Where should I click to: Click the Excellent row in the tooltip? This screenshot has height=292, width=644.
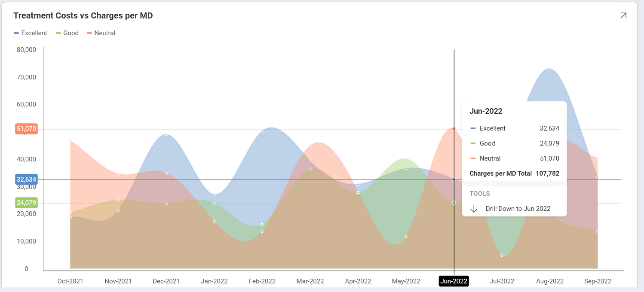[x=514, y=128]
